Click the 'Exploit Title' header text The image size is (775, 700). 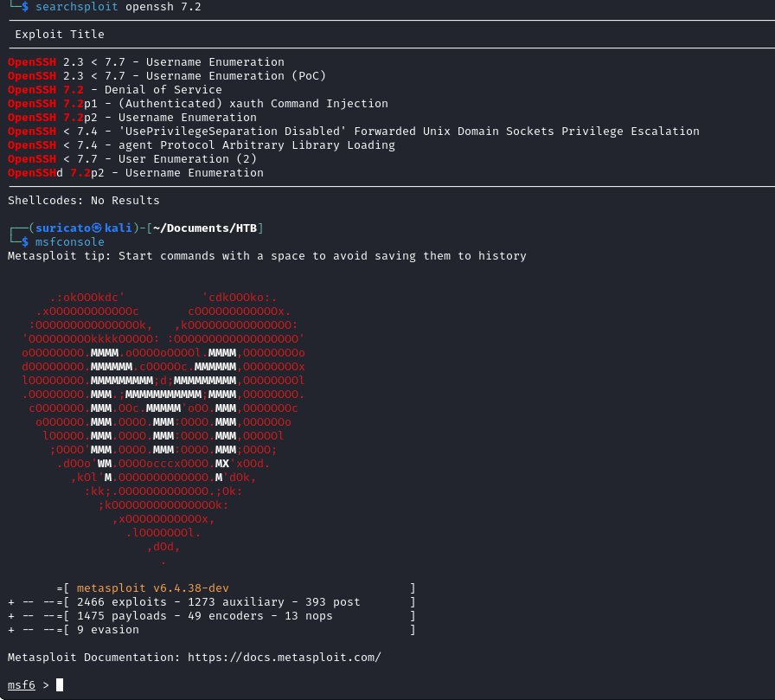pyautogui.click(x=60, y=35)
